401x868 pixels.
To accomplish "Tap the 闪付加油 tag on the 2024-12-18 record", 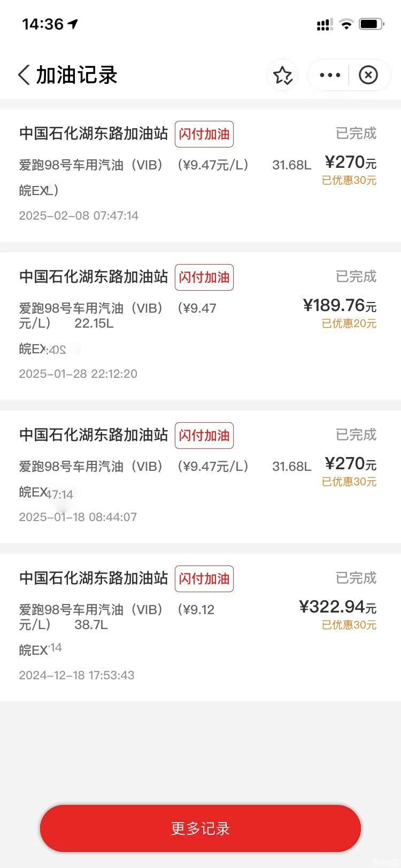I will tap(204, 579).
